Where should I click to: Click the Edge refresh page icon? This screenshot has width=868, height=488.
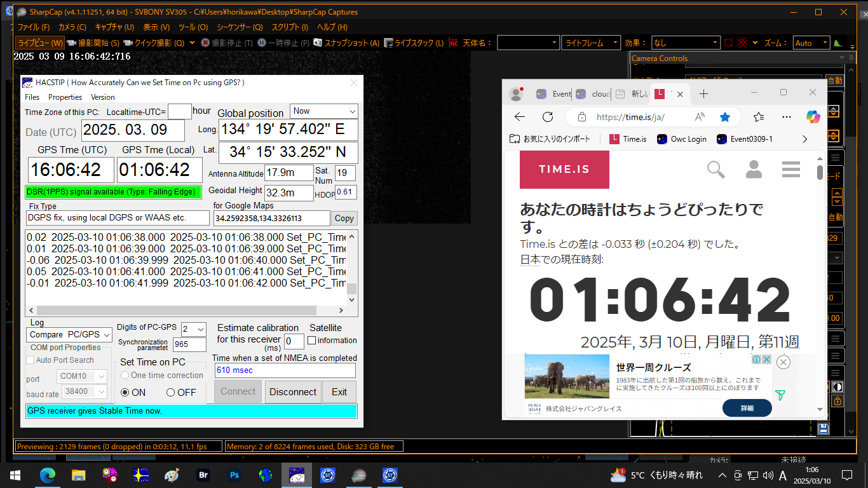(x=548, y=117)
